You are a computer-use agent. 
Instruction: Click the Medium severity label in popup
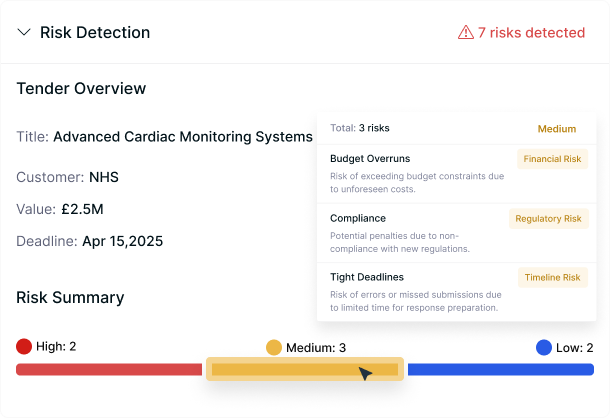tap(556, 129)
